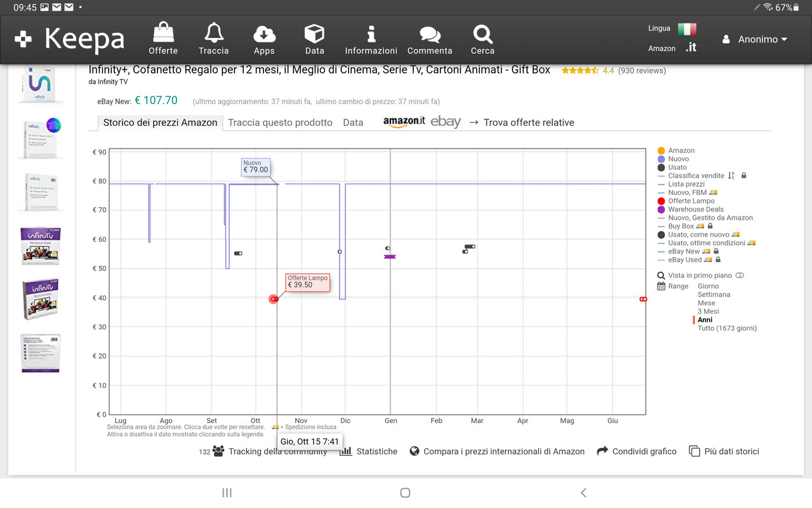Toggle Buy Box legend entry
This screenshot has height=508, width=812.
[x=681, y=226]
